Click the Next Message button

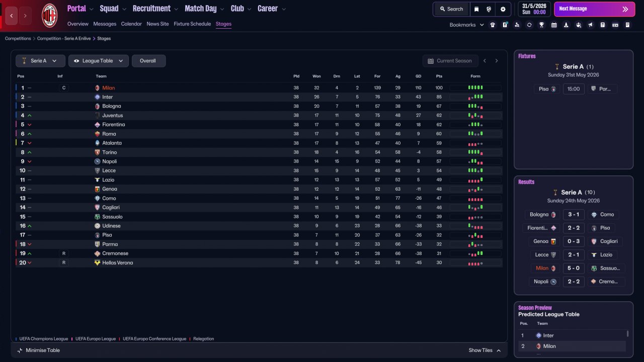coord(594,9)
